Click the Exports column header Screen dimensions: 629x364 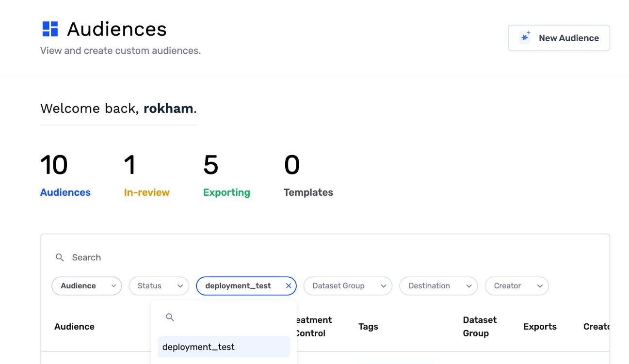[x=540, y=327]
